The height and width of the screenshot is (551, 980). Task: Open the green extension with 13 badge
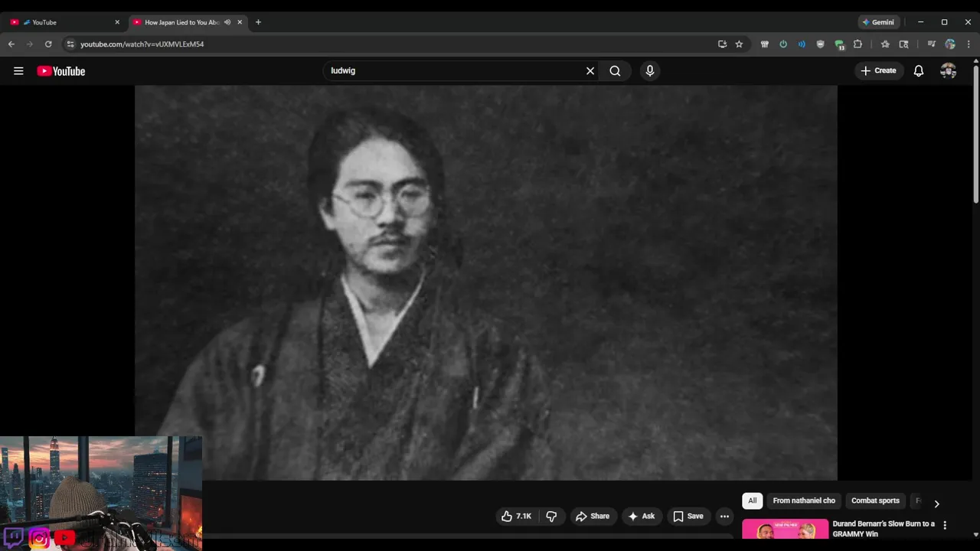coord(839,44)
